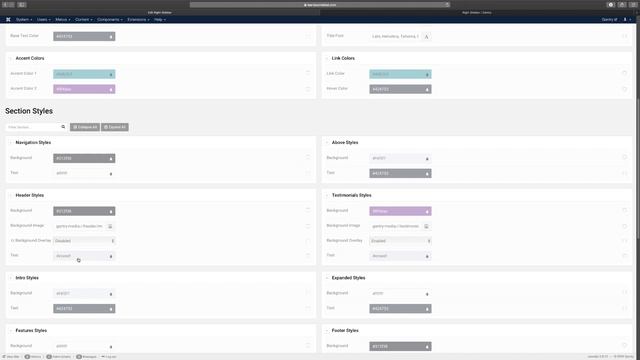Click the Log out link in status bar

[109, 357]
